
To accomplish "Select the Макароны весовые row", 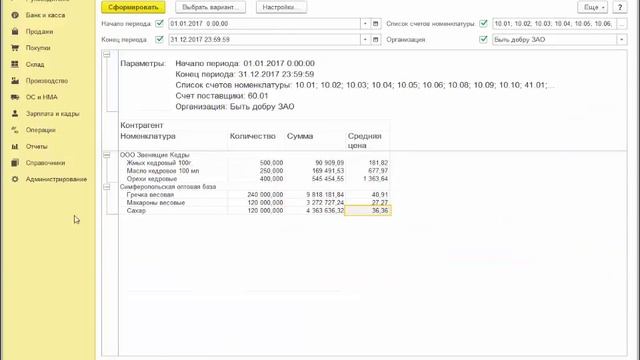I will (156, 202).
